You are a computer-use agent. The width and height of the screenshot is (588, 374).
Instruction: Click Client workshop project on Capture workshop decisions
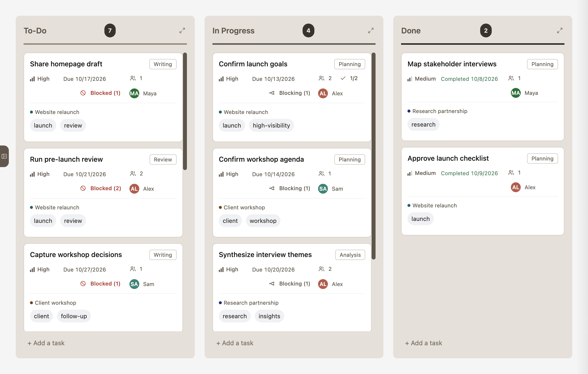coord(55,303)
